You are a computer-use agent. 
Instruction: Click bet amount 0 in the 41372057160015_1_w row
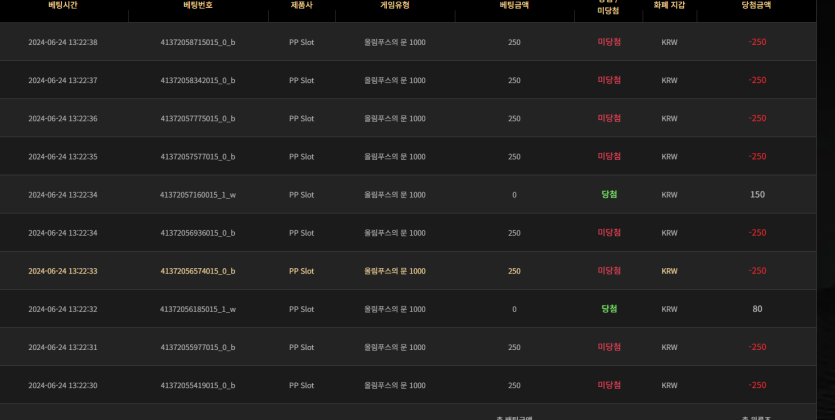pyautogui.click(x=514, y=195)
